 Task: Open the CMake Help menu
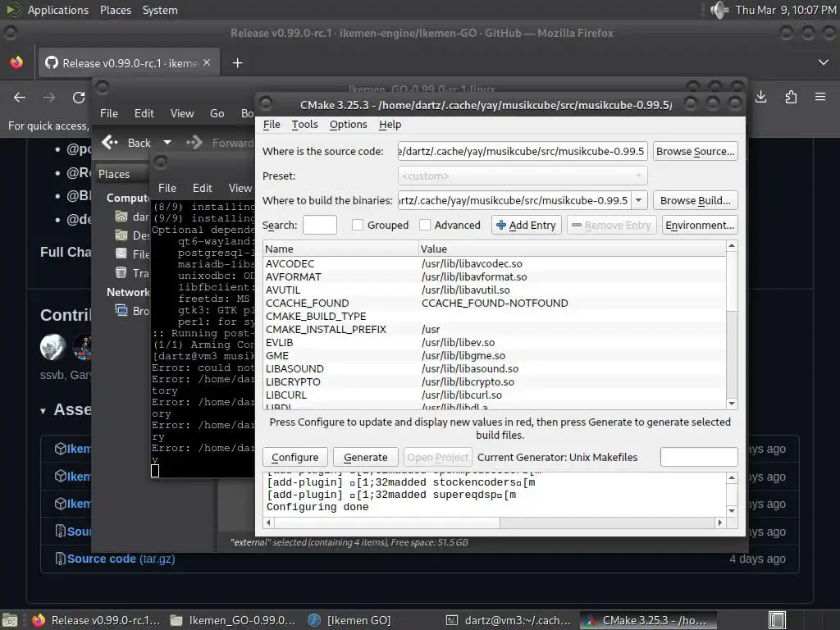coord(390,125)
